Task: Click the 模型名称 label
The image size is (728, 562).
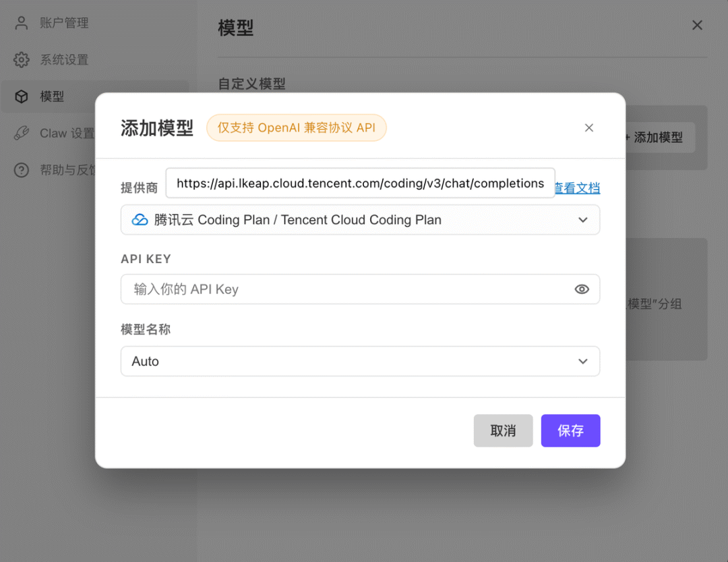Action: [x=146, y=329]
